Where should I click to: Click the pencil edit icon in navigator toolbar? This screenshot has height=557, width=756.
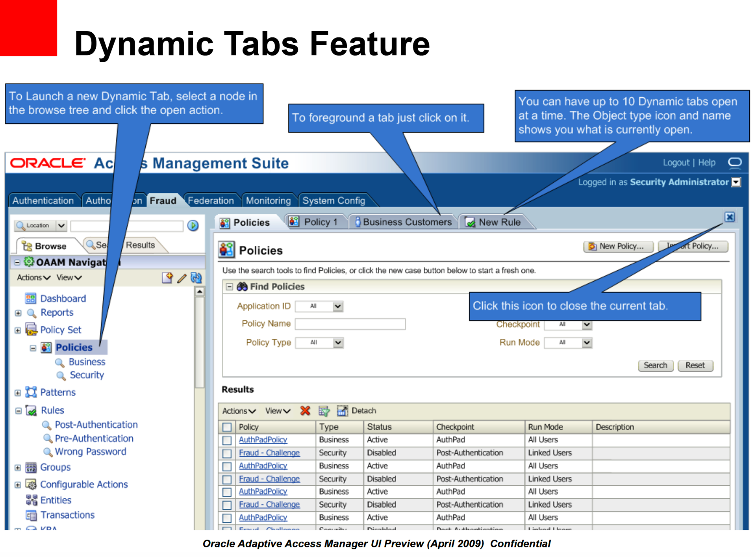point(182,278)
